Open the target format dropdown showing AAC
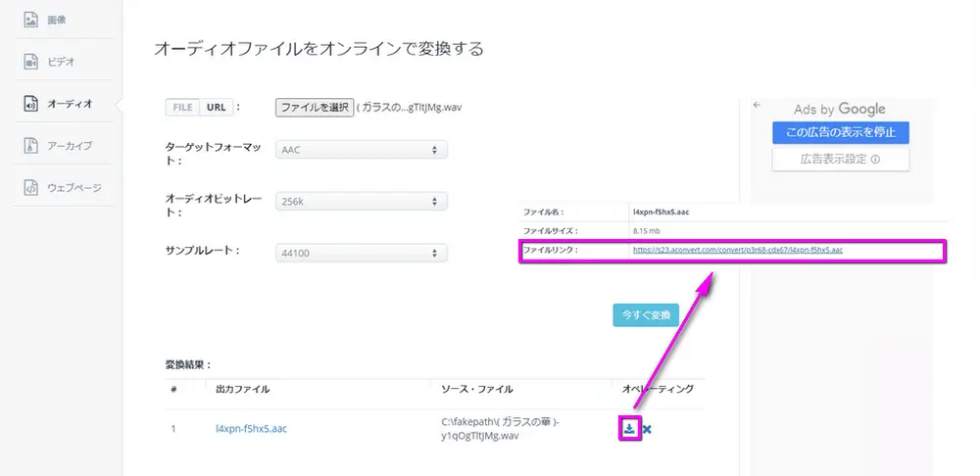 point(361,150)
